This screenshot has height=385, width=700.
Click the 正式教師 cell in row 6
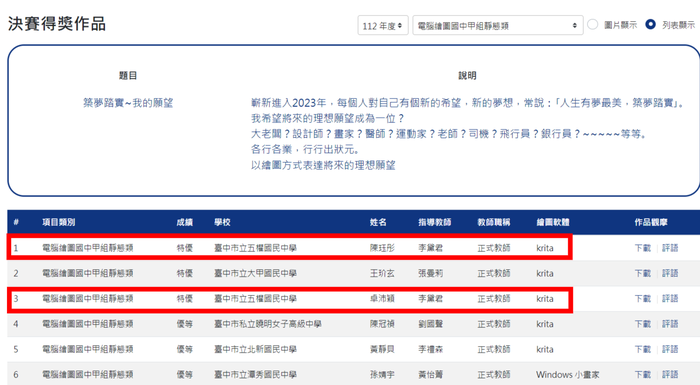pyautogui.click(x=494, y=374)
